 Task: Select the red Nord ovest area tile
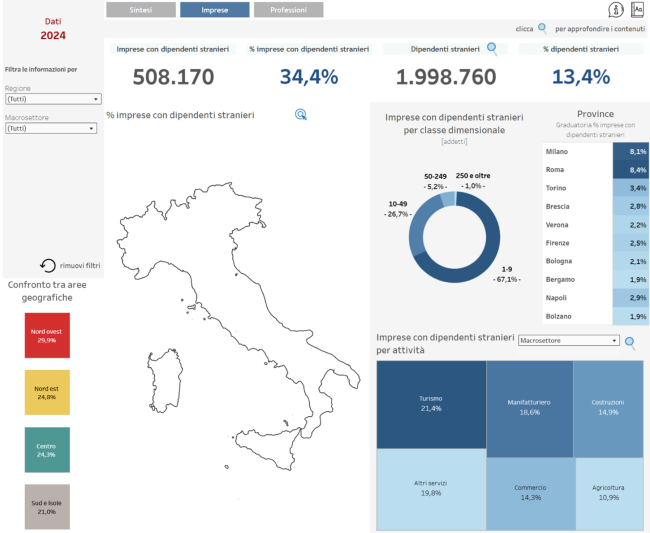tap(47, 335)
